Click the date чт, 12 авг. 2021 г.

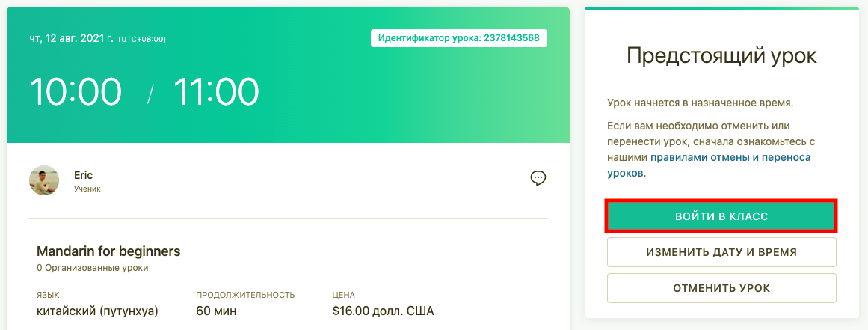72,39
